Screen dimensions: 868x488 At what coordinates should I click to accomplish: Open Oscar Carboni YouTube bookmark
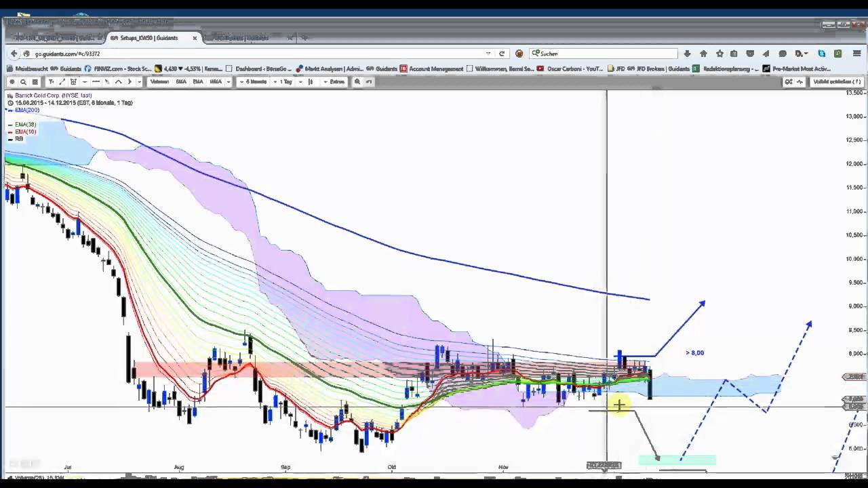click(x=570, y=68)
